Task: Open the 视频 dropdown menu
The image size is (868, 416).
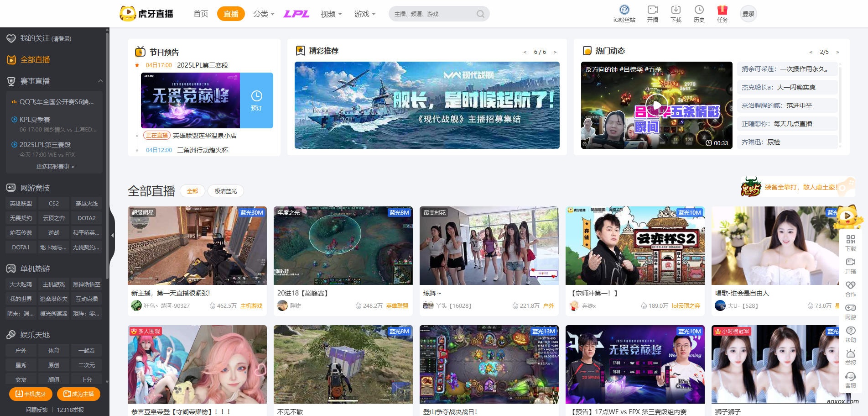Action: point(331,14)
